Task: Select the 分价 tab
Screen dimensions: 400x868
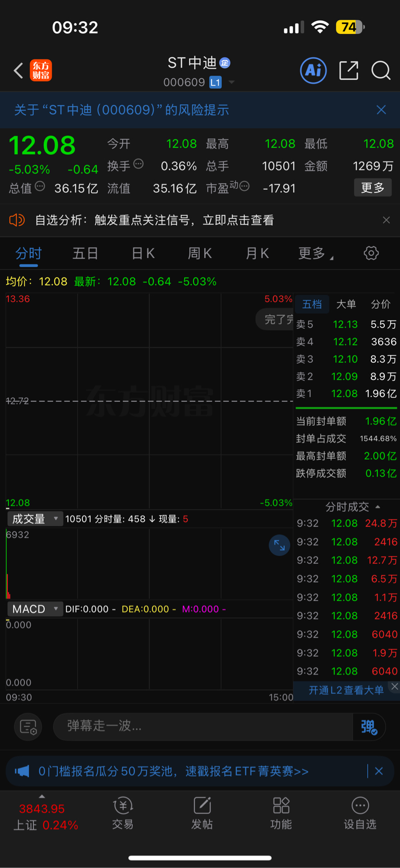Action: pos(380,304)
